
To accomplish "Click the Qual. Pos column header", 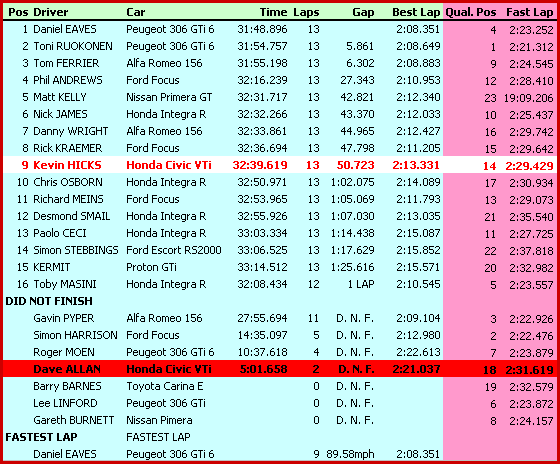I will click(471, 12).
